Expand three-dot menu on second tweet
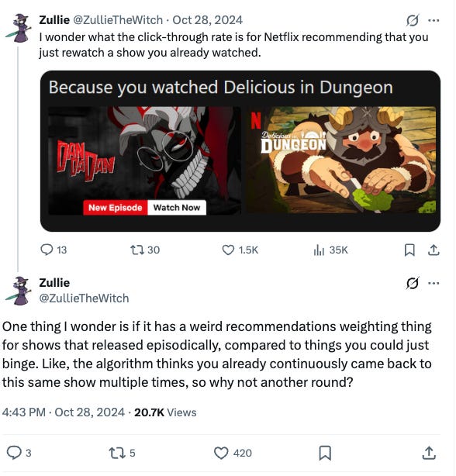The width and height of the screenshot is (456, 476). point(434,283)
